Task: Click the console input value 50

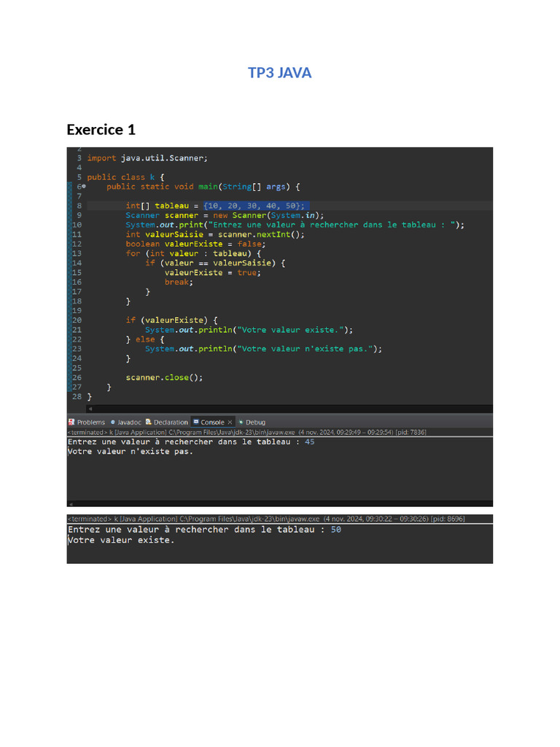Action: coord(336,530)
